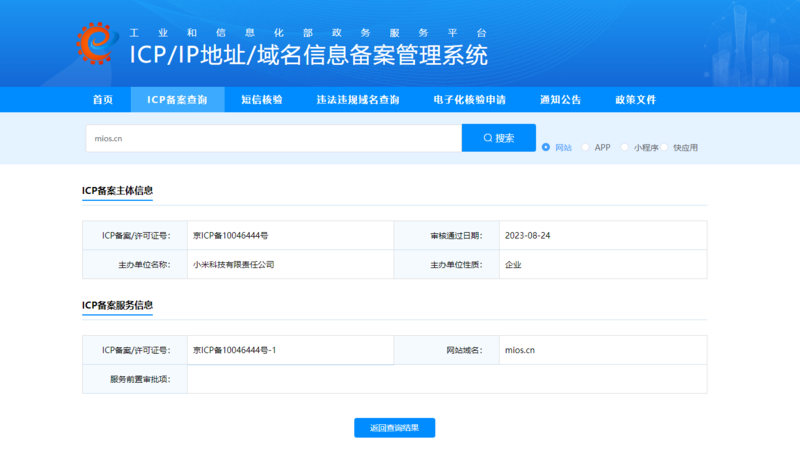Click the text 京ICP备10046444号-1

pyautogui.click(x=234, y=350)
